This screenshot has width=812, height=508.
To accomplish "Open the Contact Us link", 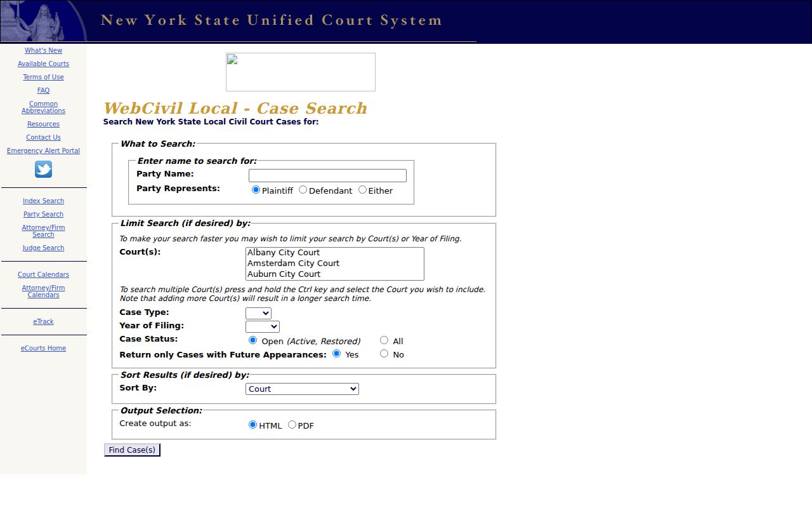I will point(43,138).
